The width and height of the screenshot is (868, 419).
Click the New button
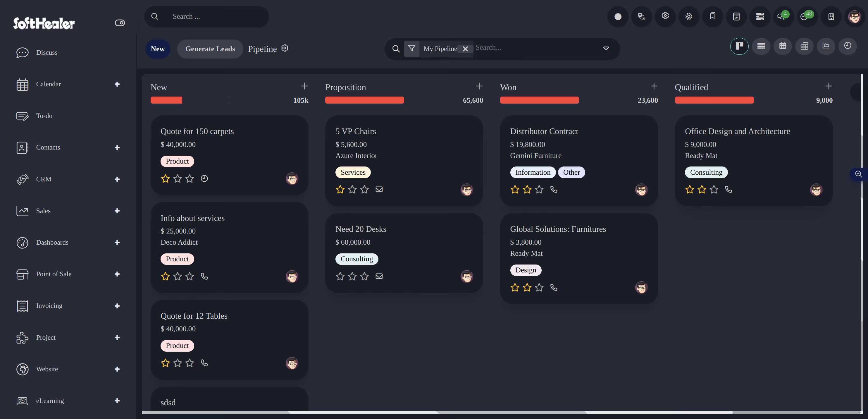coord(157,49)
